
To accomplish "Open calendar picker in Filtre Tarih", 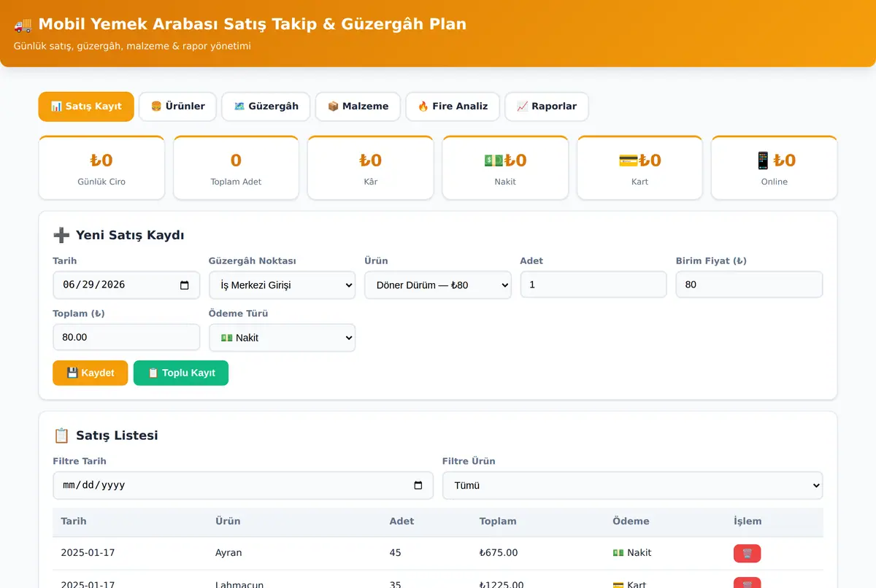I will pyautogui.click(x=418, y=485).
